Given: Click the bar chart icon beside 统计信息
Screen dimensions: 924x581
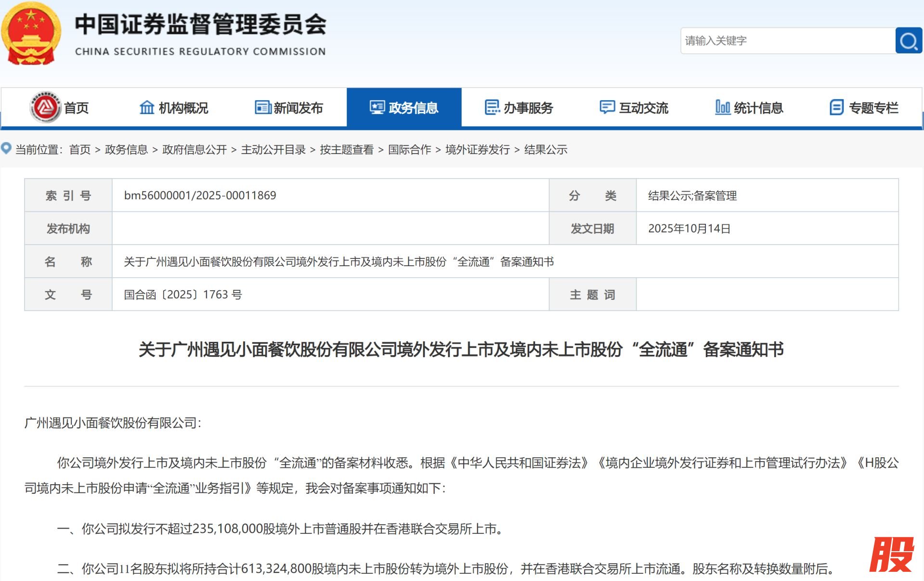Looking at the screenshot, I should tap(722, 107).
